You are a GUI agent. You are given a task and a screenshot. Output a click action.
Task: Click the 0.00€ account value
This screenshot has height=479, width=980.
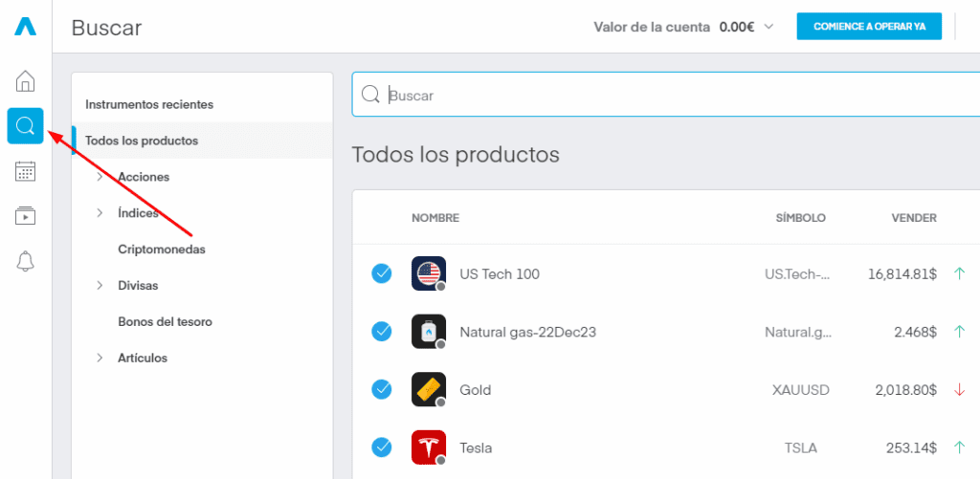point(737,27)
